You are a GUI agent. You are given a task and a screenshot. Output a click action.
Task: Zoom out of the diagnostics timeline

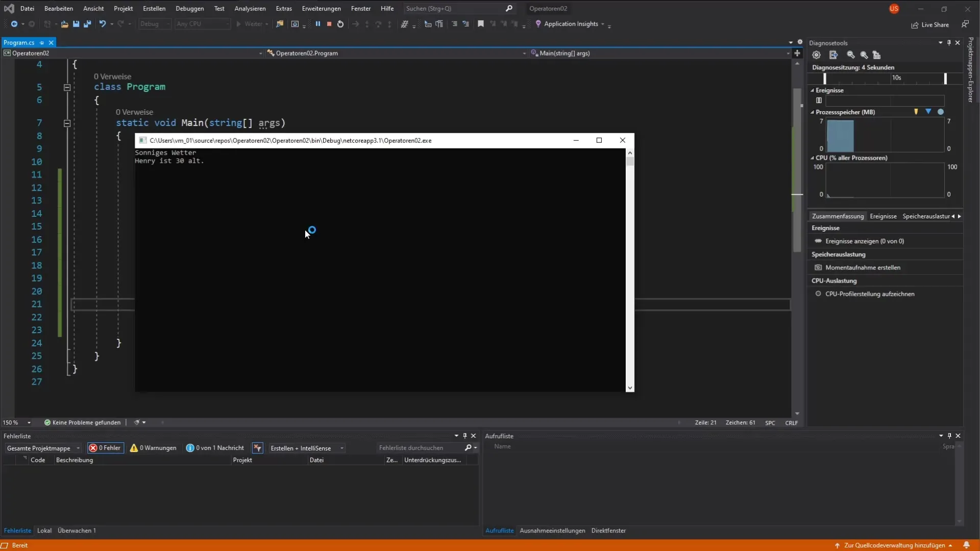coord(864,55)
